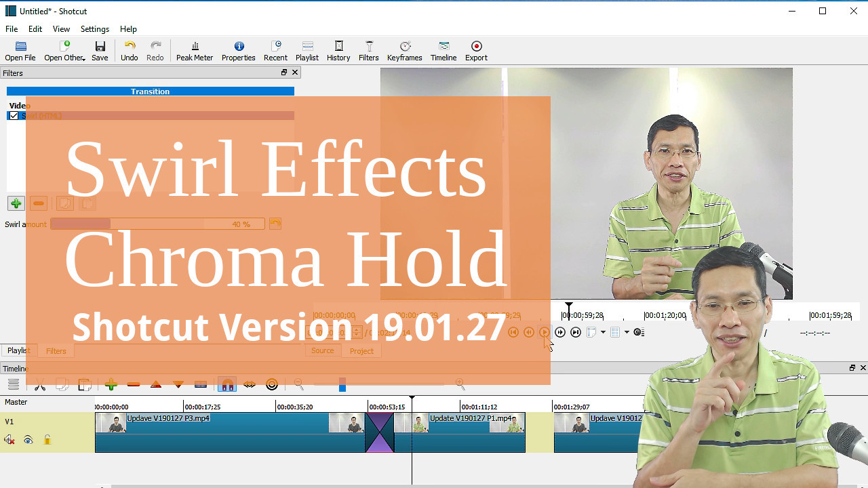Switch to the Filters bottom tab
The width and height of the screenshot is (868, 488).
56,351
